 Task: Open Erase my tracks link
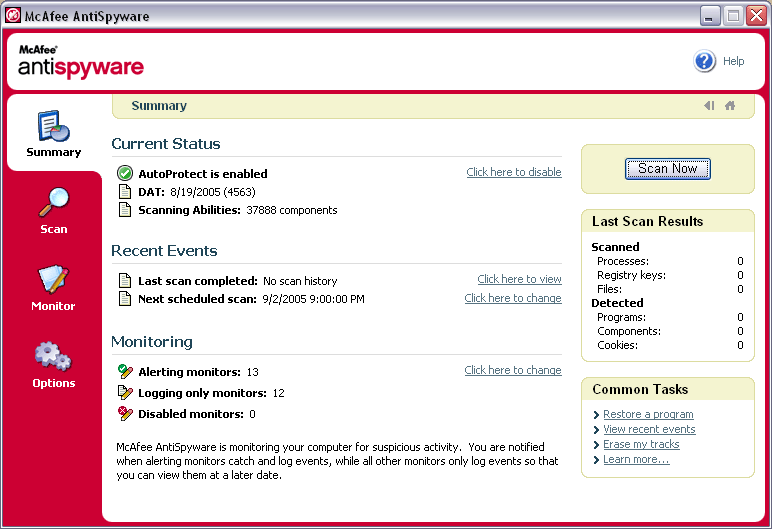pos(641,444)
